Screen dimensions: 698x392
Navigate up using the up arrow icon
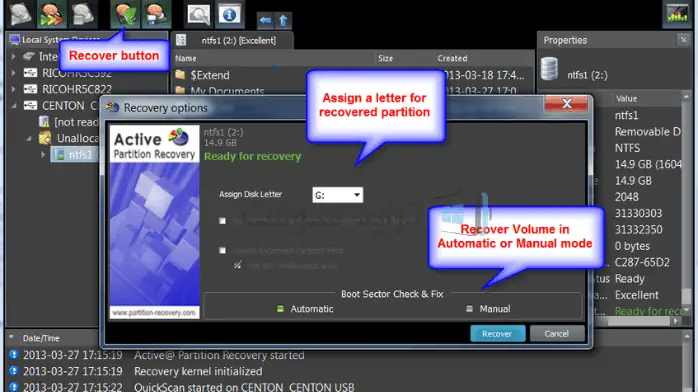coord(284,20)
